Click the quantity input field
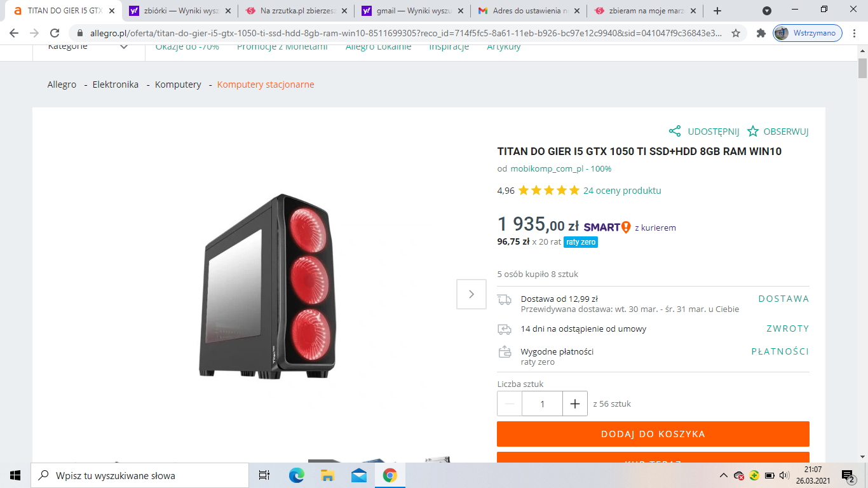This screenshot has height=488, width=868. 542,403
